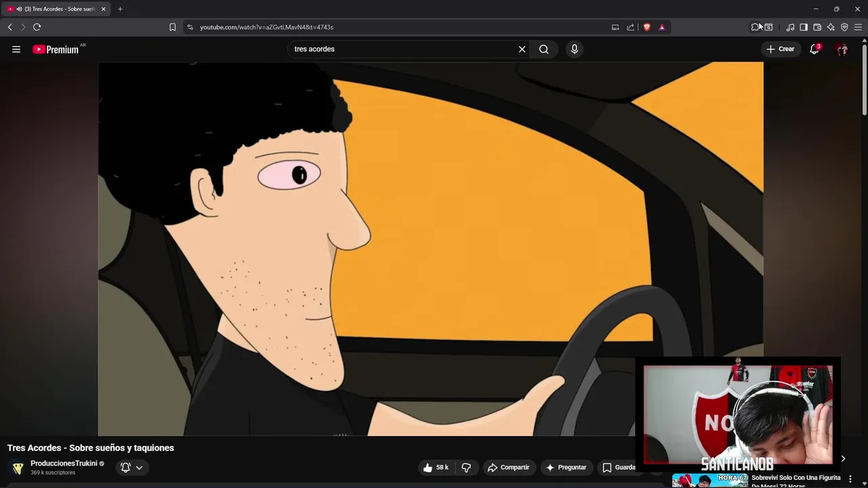This screenshot has height=488, width=868.
Task: Close the Tres Acordes tab
Action: click(103, 9)
